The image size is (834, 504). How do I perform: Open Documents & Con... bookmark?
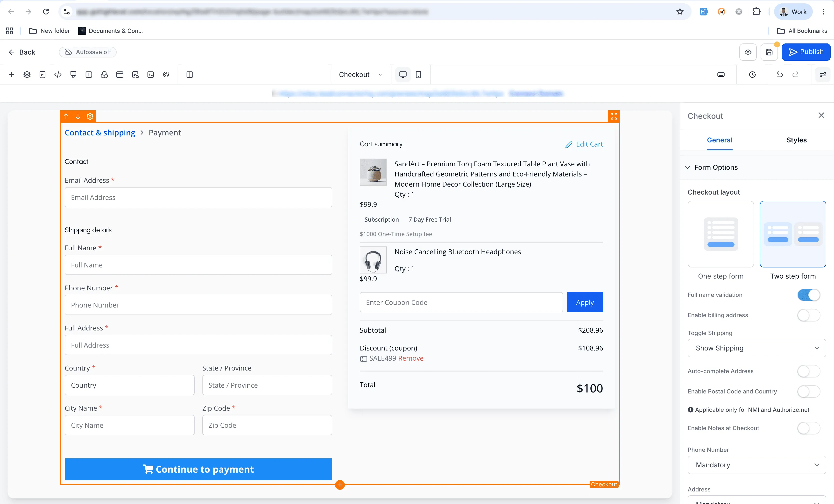click(x=110, y=31)
